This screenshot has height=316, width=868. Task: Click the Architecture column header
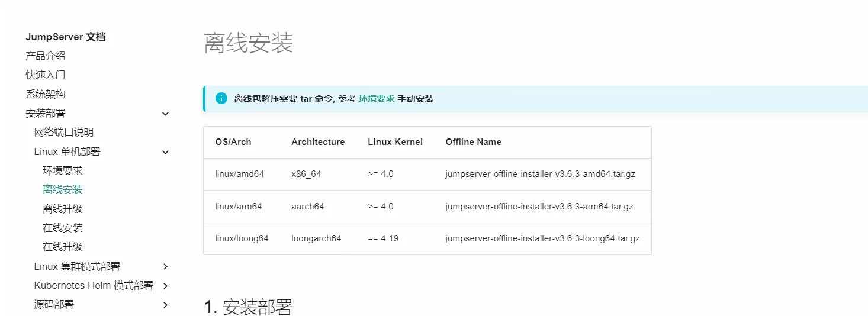click(x=318, y=142)
